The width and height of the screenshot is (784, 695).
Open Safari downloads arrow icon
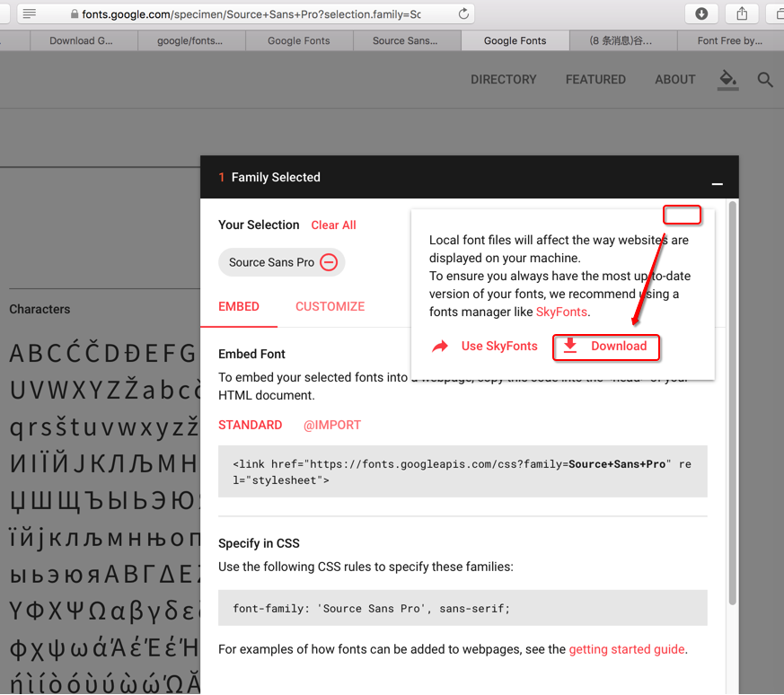(701, 13)
